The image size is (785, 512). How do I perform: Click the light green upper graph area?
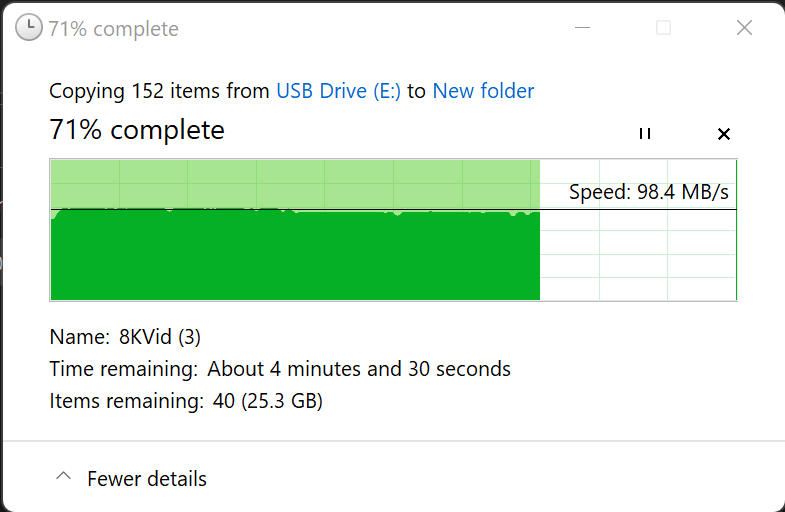[295, 182]
